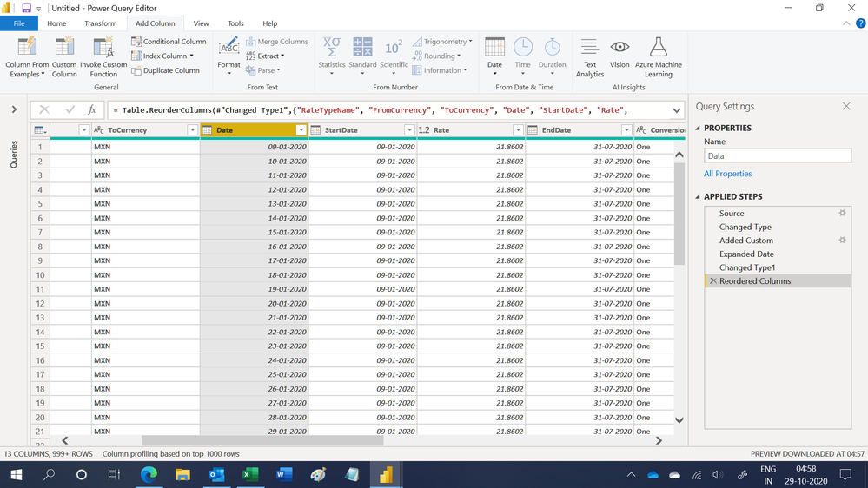Switch to the Transform tab
The image size is (868, 488).
(x=100, y=23)
